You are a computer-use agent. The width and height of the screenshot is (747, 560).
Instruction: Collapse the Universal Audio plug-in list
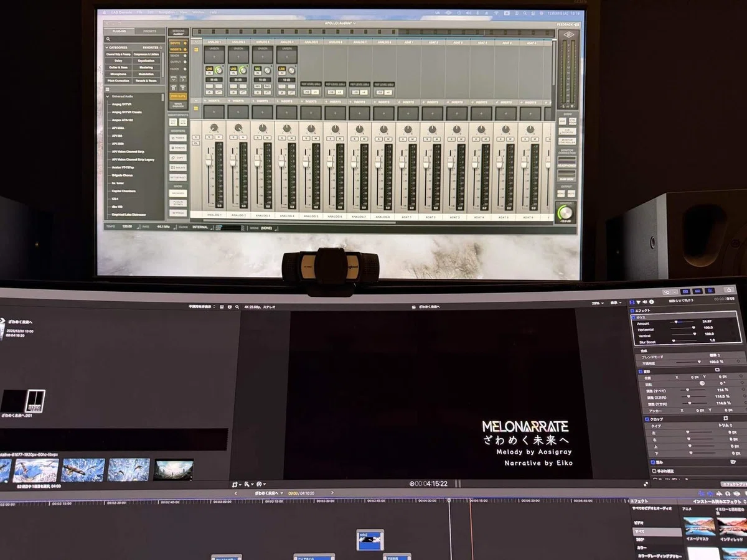coord(108,96)
